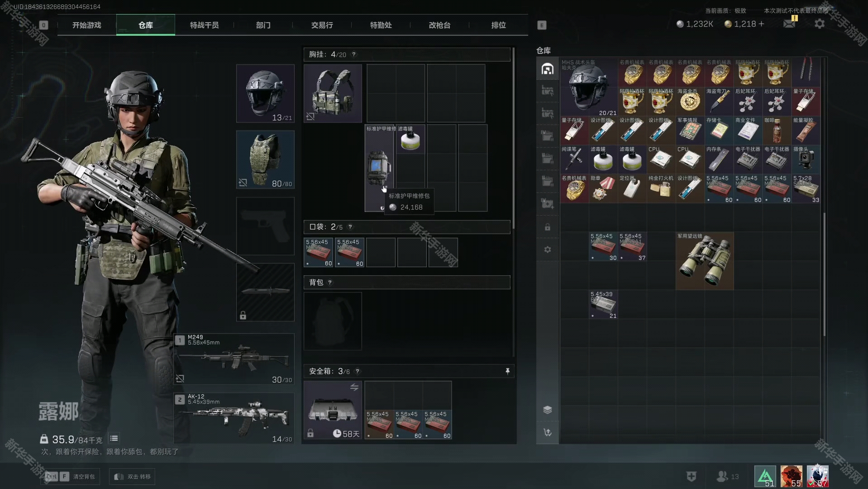Open the settings gear in top bar
Viewport: 868px width, 489px height.
coord(820,24)
